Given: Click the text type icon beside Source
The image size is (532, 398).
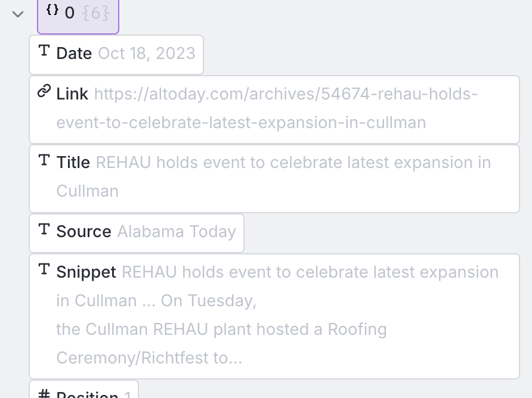Looking at the screenshot, I should pyautogui.click(x=44, y=230).
